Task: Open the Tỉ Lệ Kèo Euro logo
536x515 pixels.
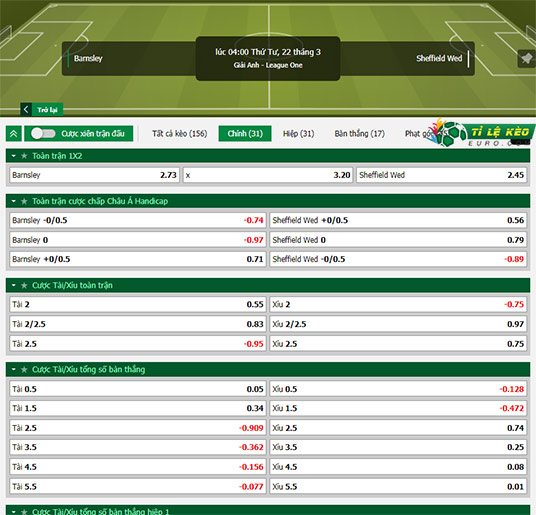Action: [x=482, y=133]
